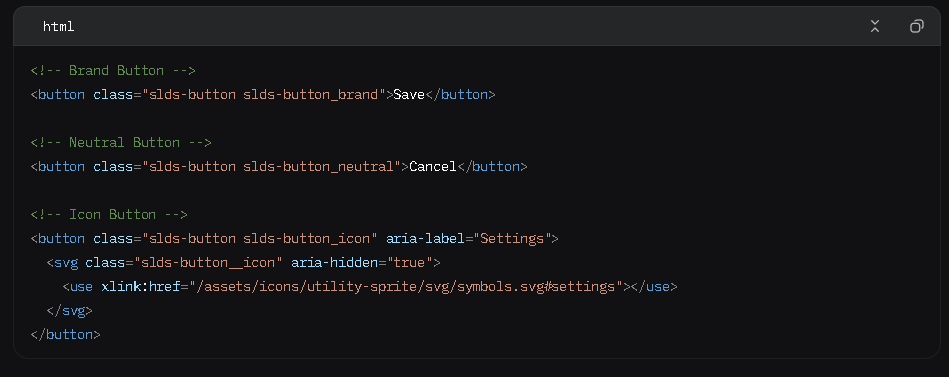Click the 'slds-button slds-button_icon' class string
Screen dimensions: 949x377
[260, 238]
